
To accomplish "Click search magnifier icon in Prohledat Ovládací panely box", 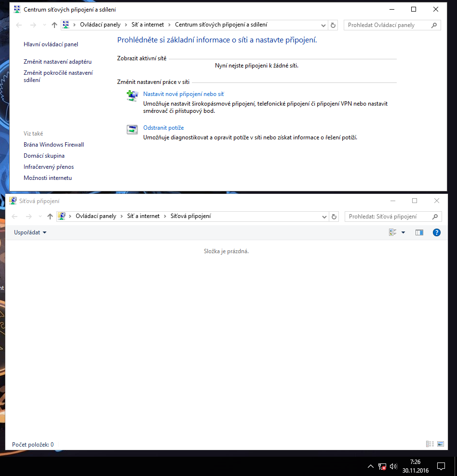I will click(434, 25).
